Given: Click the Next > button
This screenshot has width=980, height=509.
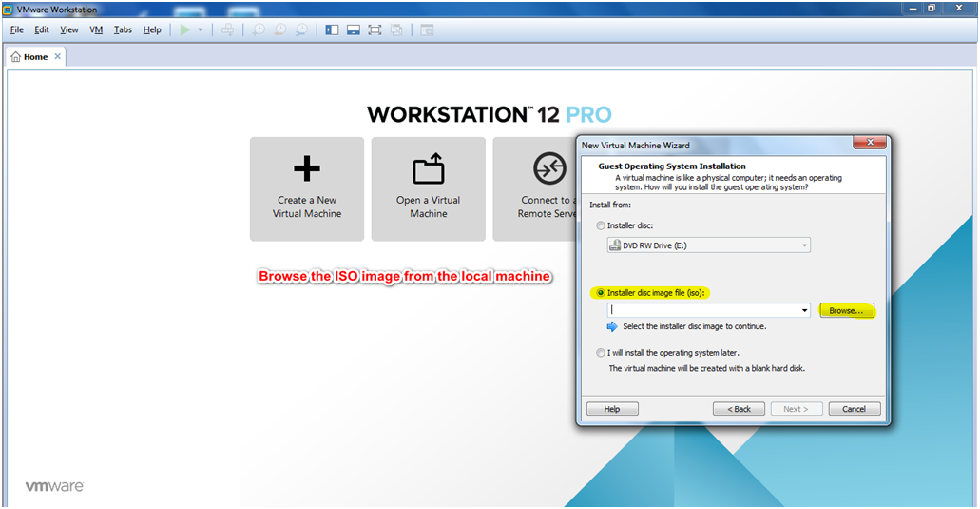Looking at the screenshot, I should (x=797, y=409).
